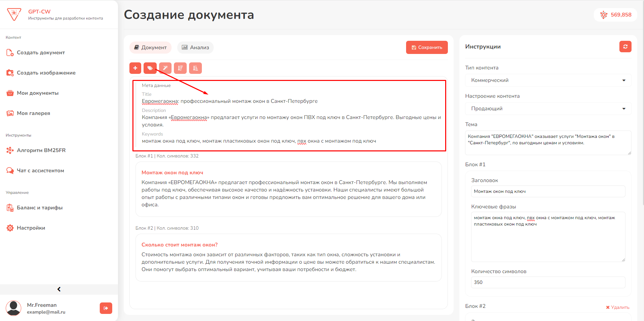Click the Документ book icon
This screenshot has height=321, width=644.
(x=136, y=47)
